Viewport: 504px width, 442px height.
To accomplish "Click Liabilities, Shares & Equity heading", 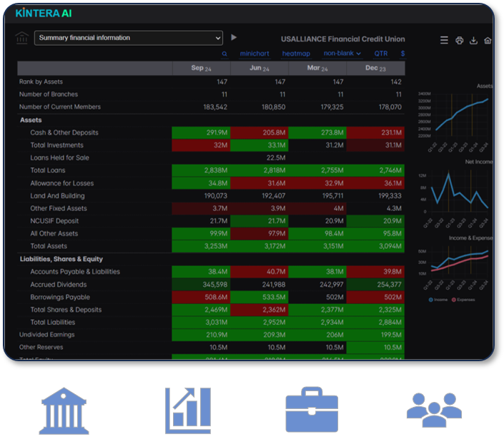I will [x=61, y=259].
